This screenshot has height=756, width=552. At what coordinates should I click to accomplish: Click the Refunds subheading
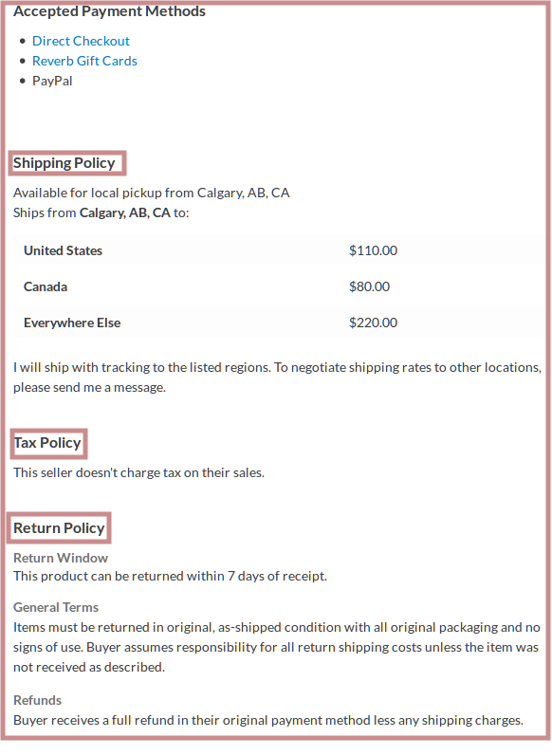[x=38, y=700]
